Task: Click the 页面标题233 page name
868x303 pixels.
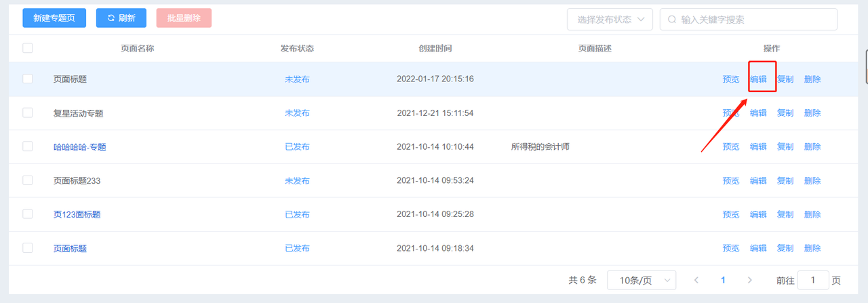Action: pos(77,181)
